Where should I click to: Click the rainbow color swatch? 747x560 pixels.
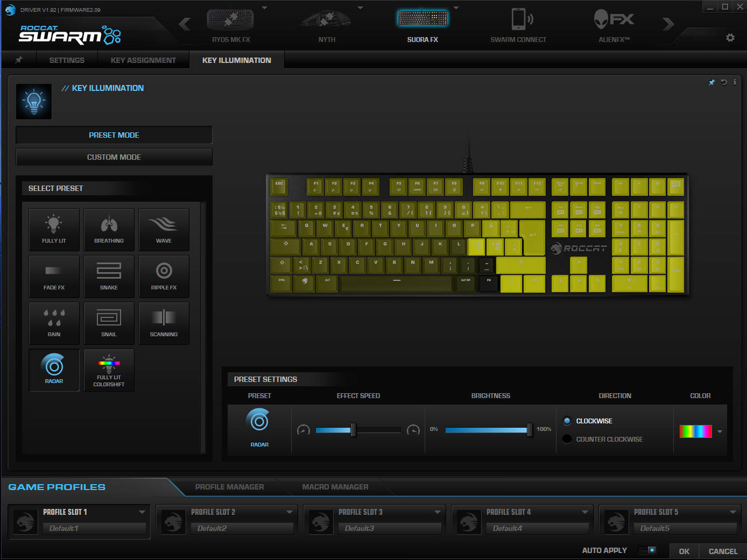[x=696, y=431]
